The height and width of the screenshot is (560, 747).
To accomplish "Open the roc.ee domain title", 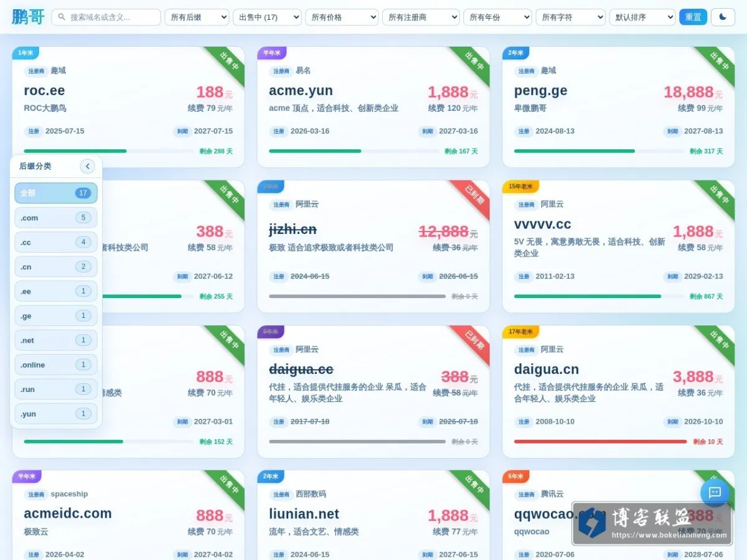I will point(44,91).
